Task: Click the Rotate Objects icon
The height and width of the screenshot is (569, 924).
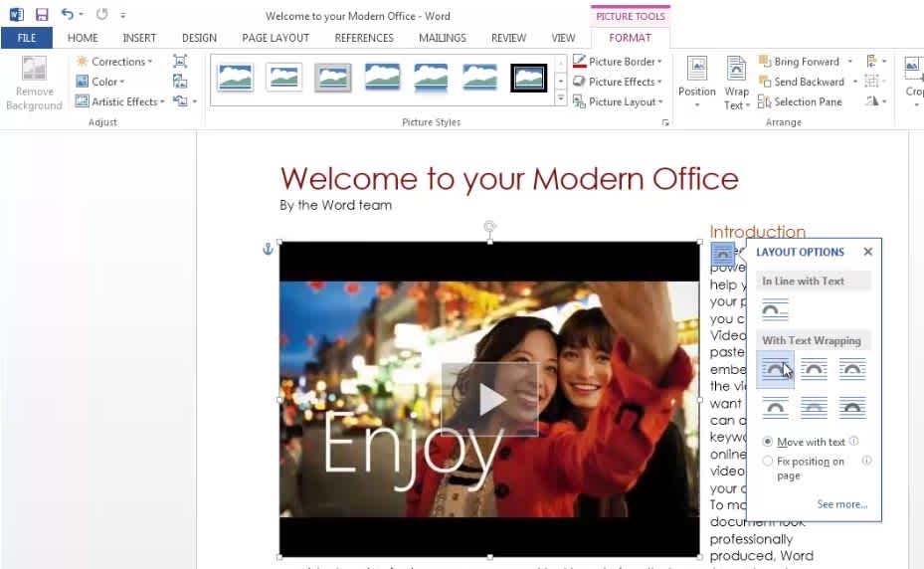Action: tap(876, 101)
